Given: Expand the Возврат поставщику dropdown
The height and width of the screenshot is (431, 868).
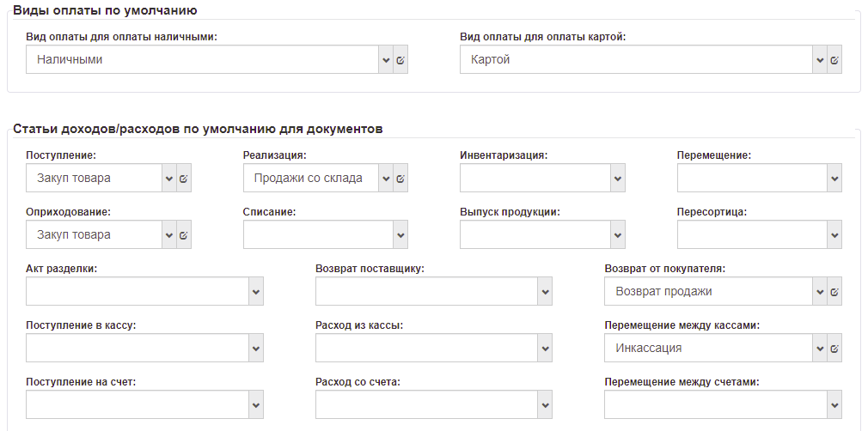Looking at the screenshot, I should [545, 292].
